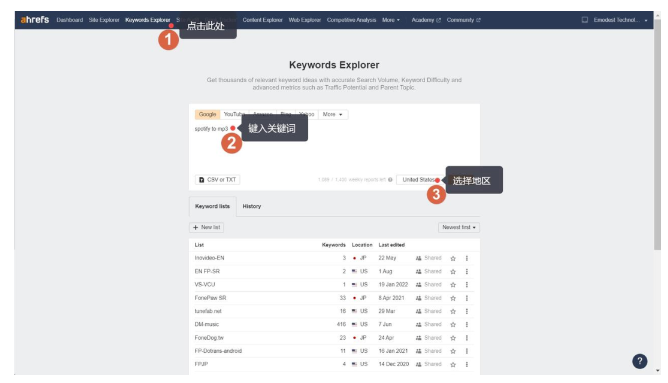The image size is (668, 383).
Task: Click the keyword input containing spotify to mp3
Action: click(x=334, y=147)
